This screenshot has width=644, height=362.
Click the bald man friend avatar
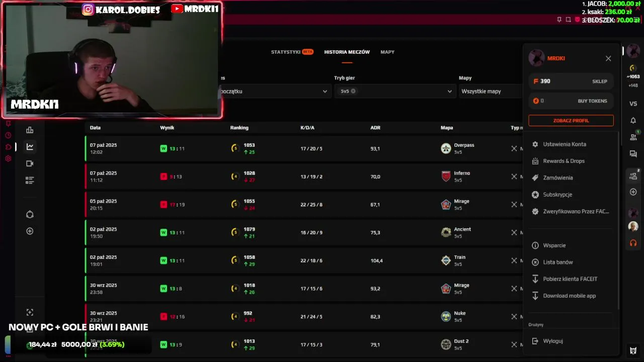633,226
